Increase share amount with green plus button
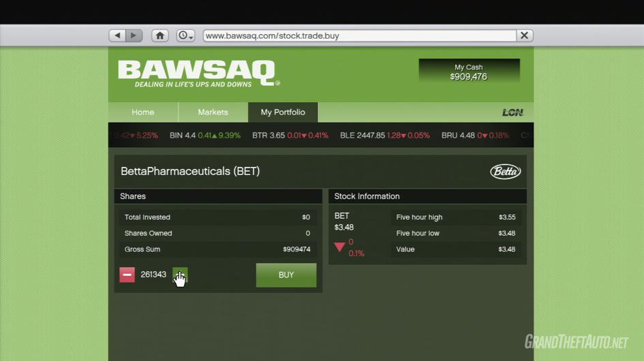Image resolution: width=644 pixels, height=361 pixels. pos(180,274)
